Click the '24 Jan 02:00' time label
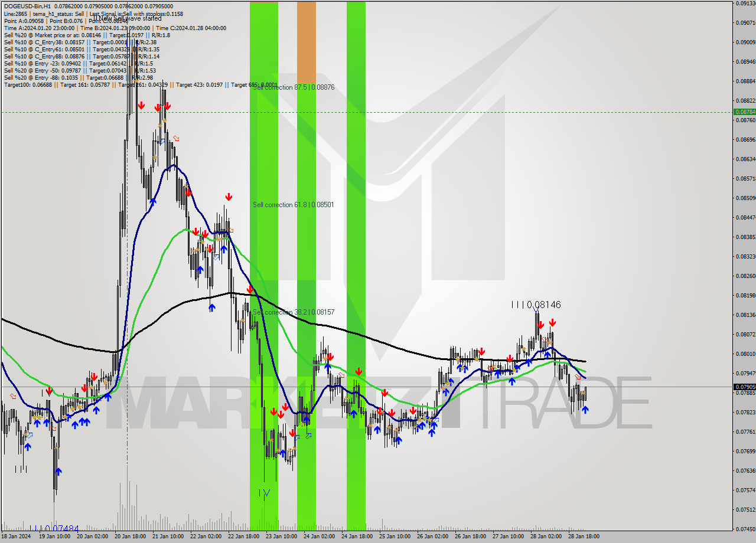Image resolution: width=756 pixels, height=543 pixels. 319,537
